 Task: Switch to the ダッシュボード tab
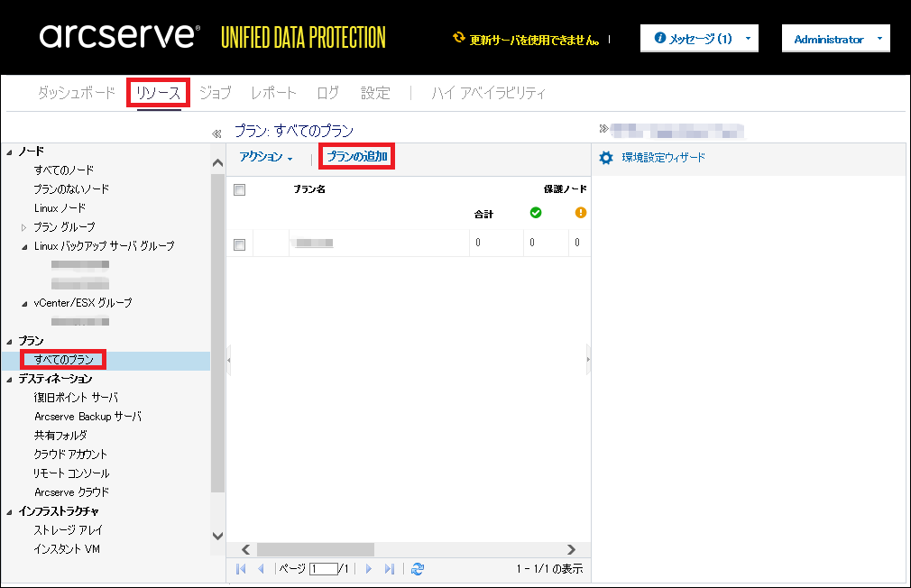[76, 93]
